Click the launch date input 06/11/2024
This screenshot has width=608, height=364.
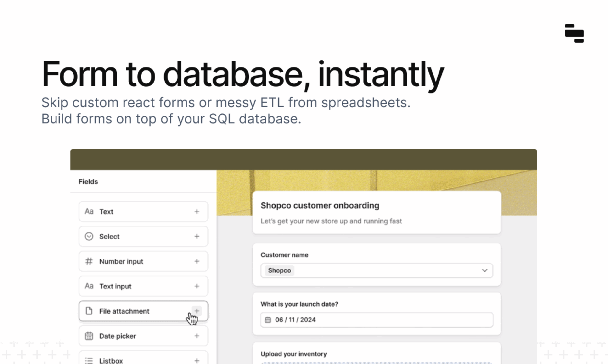coord(377,320)
